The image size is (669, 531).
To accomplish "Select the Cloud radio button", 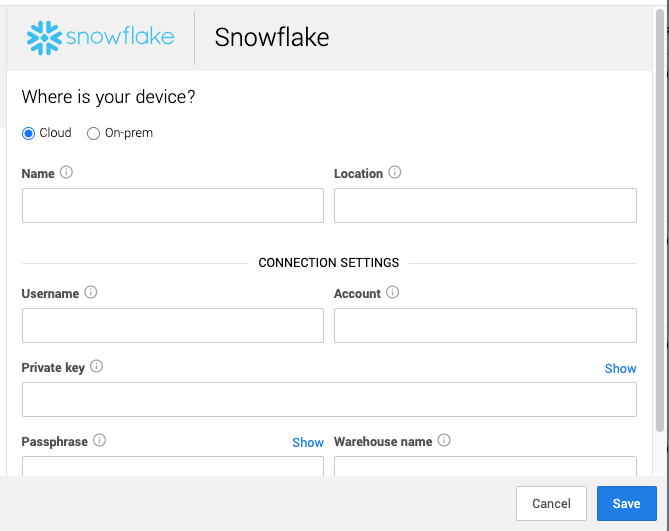I will click(x=28, y=133).
